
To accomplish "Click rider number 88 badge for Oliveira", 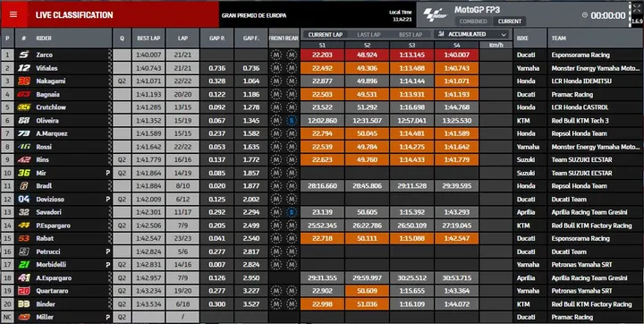I will pos(24,121).
